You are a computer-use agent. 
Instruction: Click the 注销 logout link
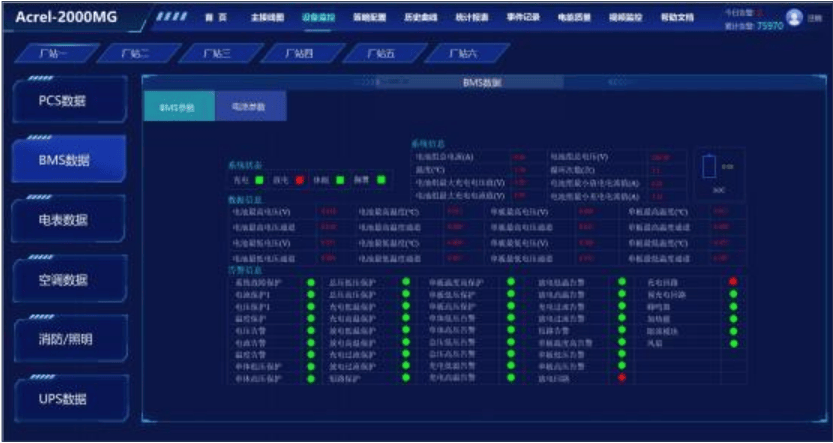click(x=815, y=18)
